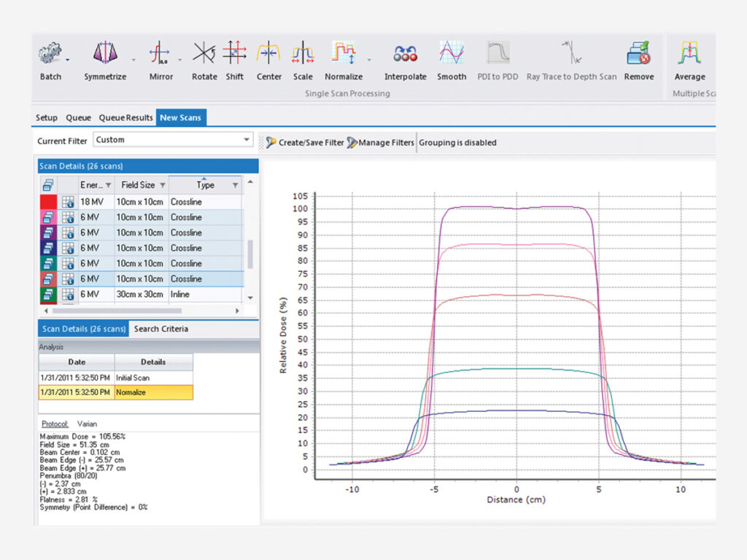Open the Search Criteria tab
Screen dimensions: 747x560
[160, 329]
